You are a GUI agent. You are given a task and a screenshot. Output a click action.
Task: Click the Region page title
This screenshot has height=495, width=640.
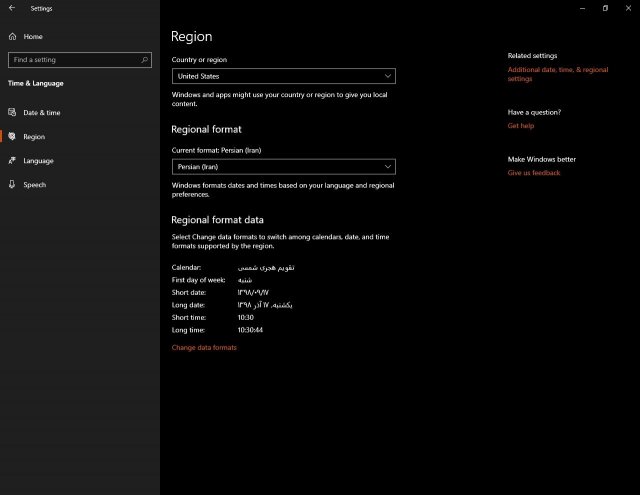[192, 36]
